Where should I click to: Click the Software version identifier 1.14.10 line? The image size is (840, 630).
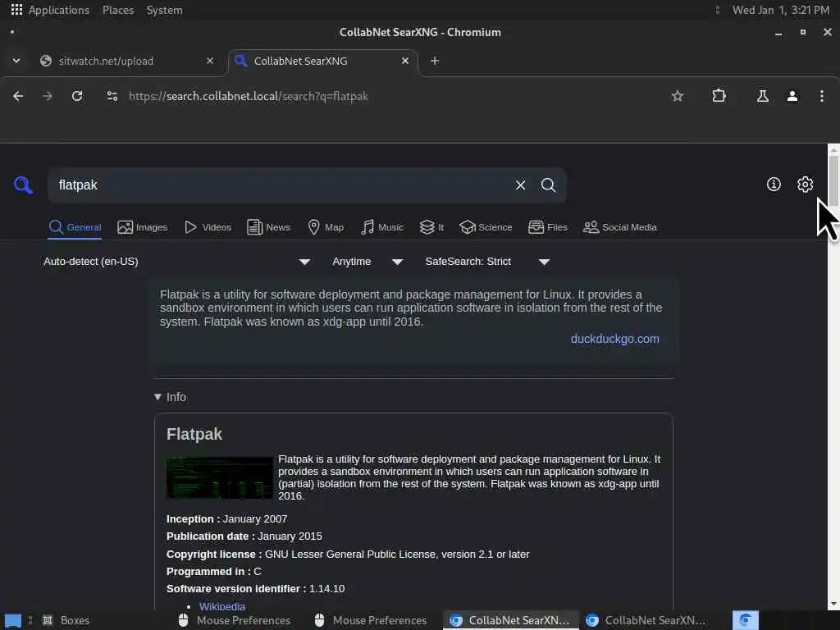point(256,588)
